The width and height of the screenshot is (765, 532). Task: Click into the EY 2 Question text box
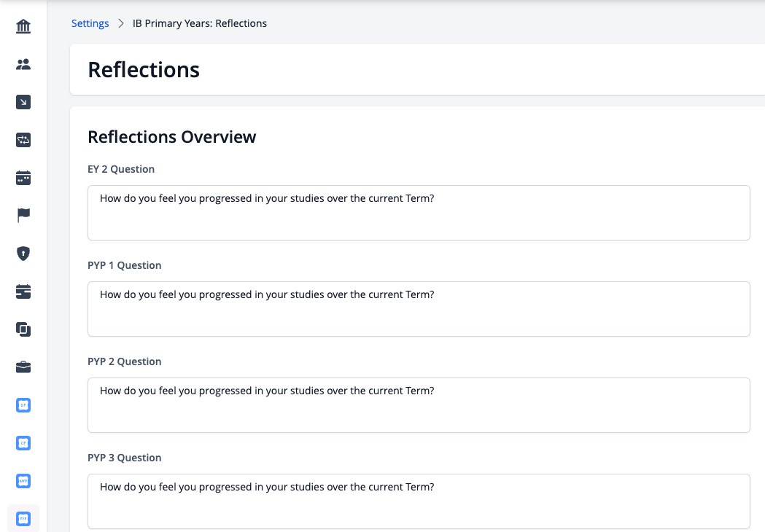[x=419, y=213]
